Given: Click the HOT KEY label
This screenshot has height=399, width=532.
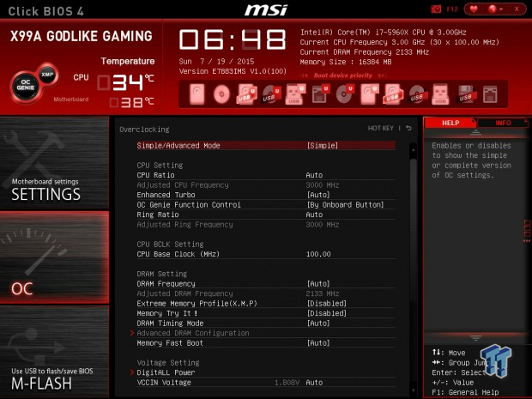Looking at the screenshot, I should (x=381, y=128).
